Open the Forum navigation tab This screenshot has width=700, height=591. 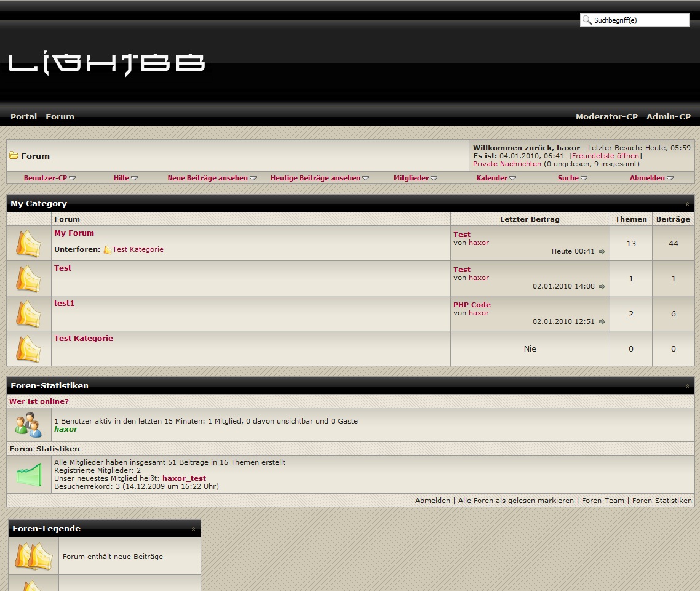click(x=60, y=116)
